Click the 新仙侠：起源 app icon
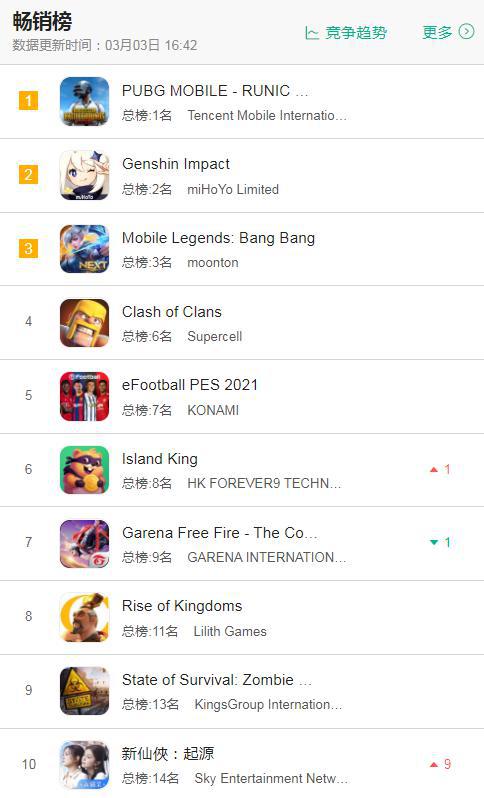 click(84, 765)
